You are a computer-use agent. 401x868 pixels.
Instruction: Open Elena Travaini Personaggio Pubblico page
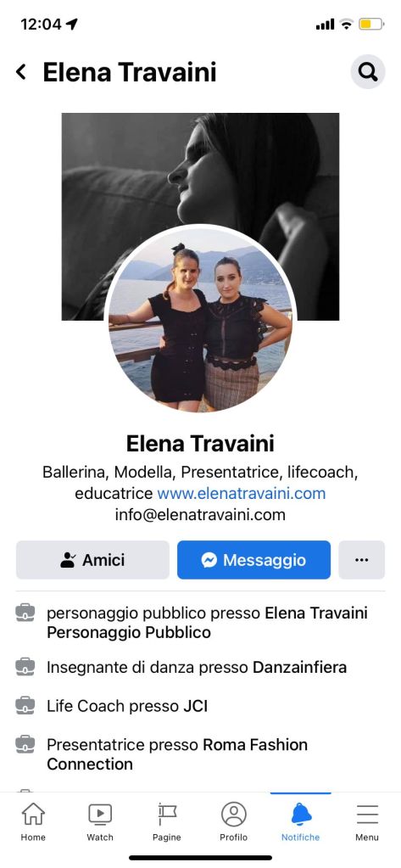(x=207, y=623)
